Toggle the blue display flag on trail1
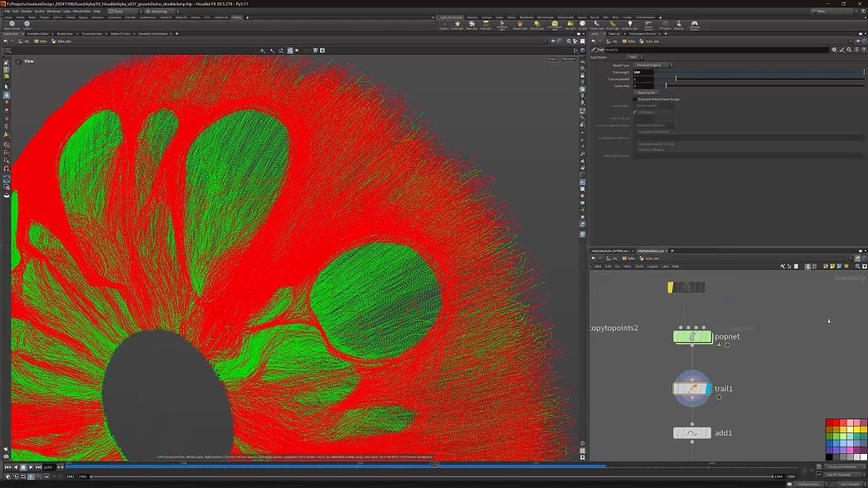 click(x=709, y=389)
